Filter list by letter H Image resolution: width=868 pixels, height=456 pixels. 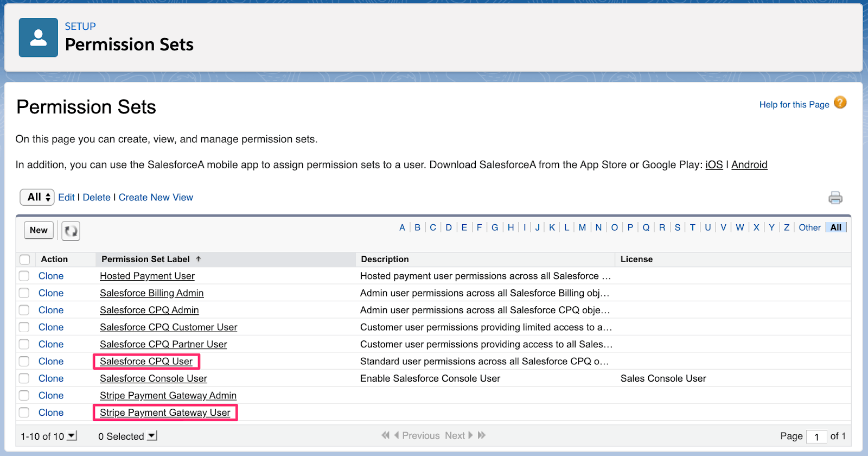tap(510, 227)
